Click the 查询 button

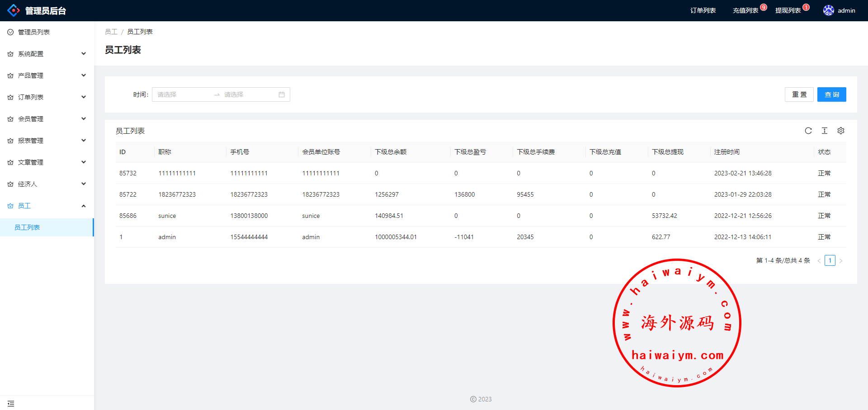click(831, 94)
